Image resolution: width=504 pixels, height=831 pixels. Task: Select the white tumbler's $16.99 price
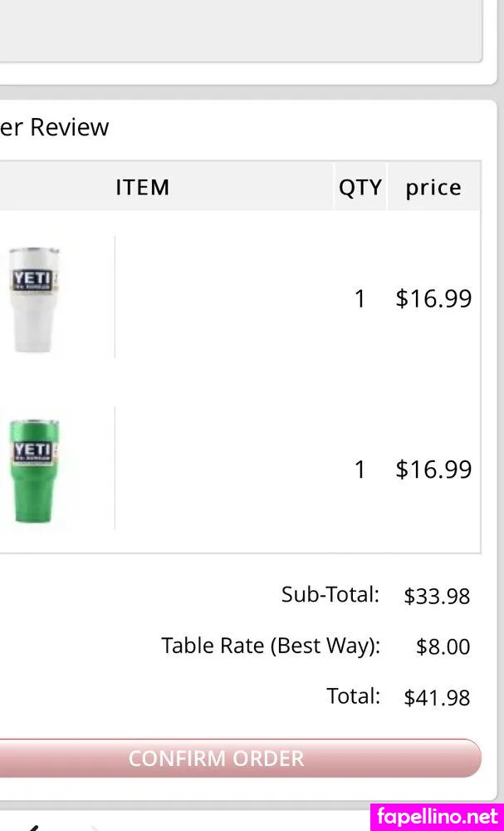point(433,298)
